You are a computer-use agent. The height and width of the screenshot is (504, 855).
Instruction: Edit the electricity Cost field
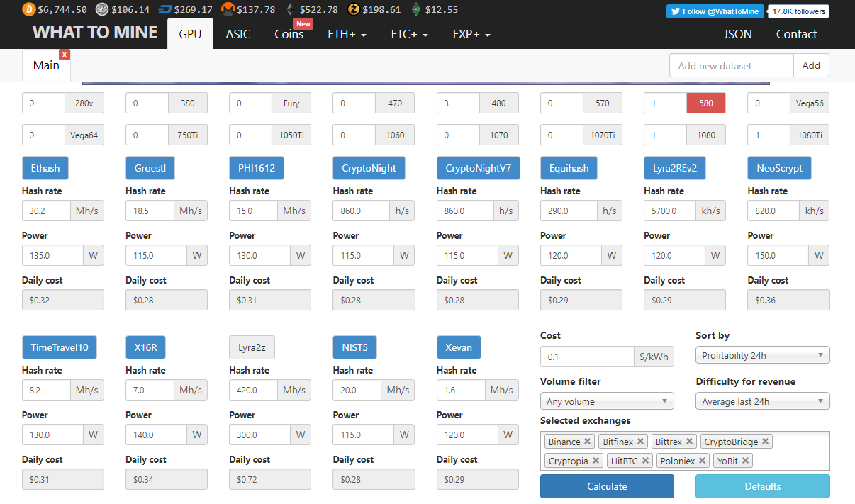click(x=587, y=357)
